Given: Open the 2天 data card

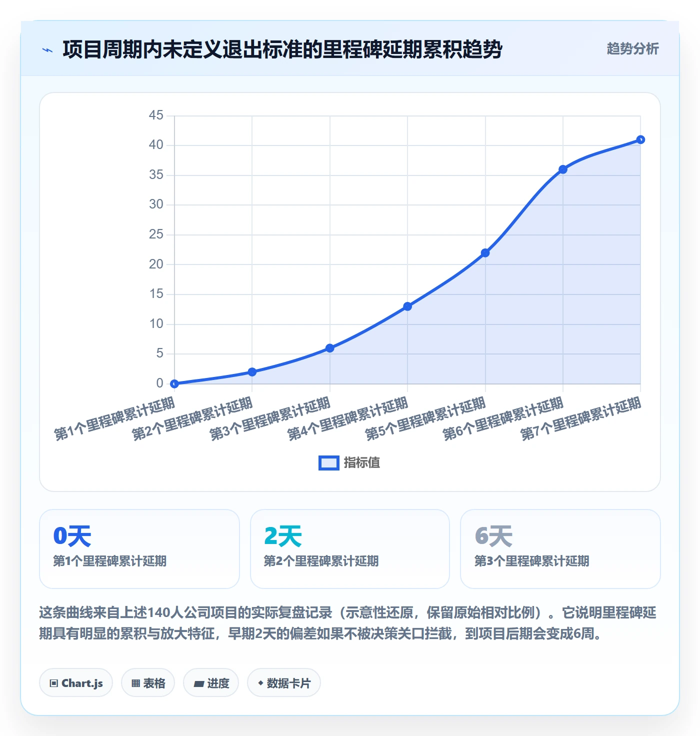Looking at the screenshot, I should pos(350,549).
